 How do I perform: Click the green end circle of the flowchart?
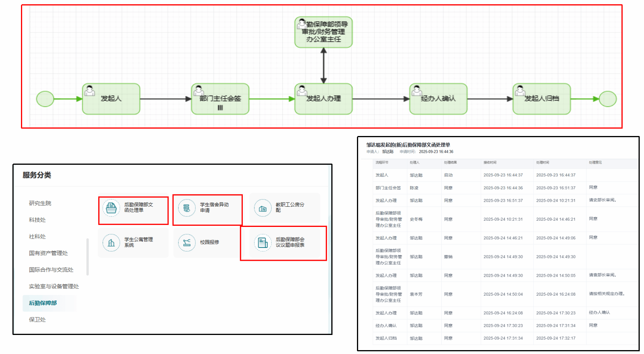click(x=607, y=99)
